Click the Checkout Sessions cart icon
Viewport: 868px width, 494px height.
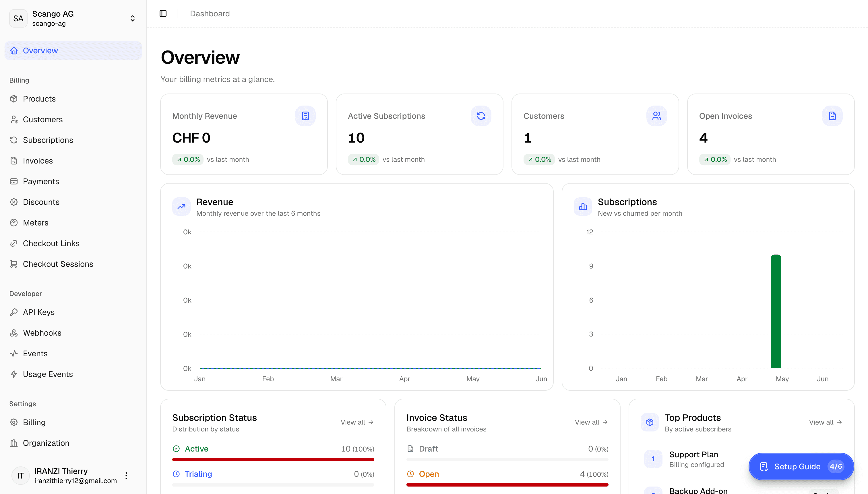(x=14, y=264)
